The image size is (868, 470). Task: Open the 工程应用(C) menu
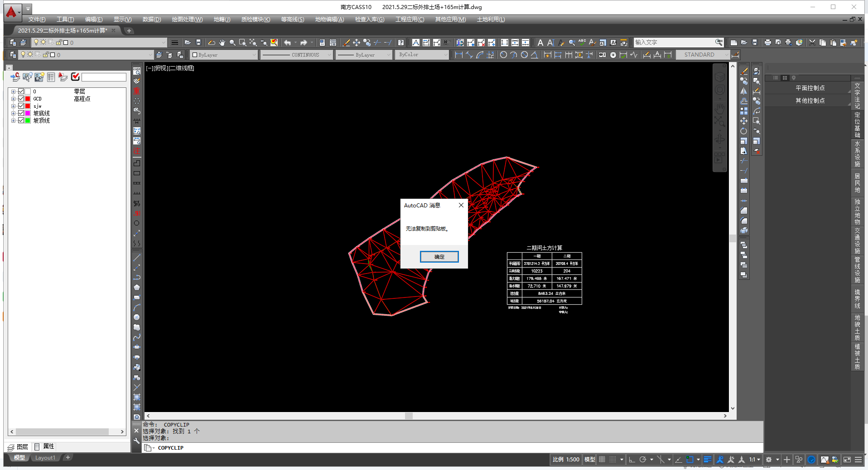point(410,19)
